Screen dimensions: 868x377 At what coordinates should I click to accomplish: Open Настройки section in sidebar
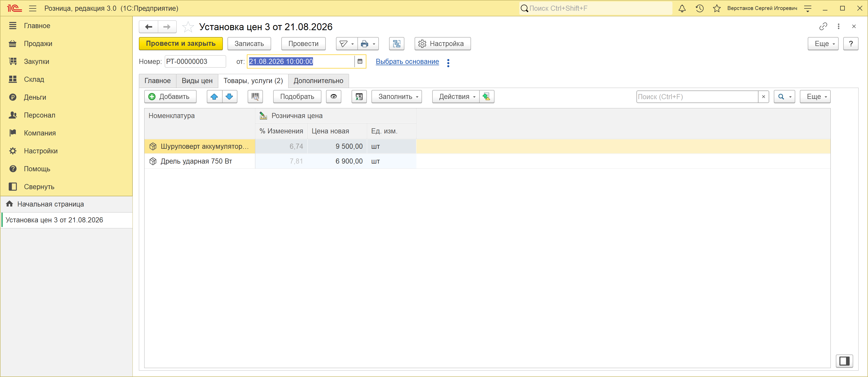click(x=66, y=151)
